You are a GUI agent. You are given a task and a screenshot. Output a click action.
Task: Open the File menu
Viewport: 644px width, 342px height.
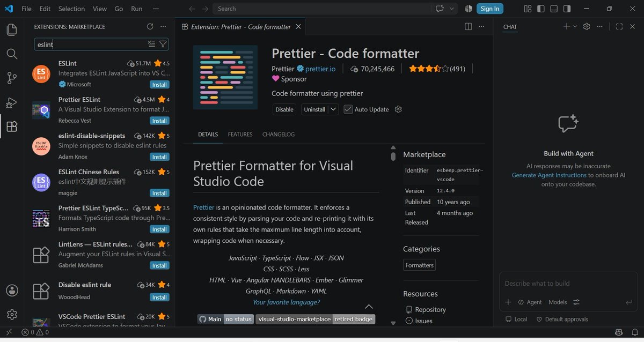(x=26, y=9)
